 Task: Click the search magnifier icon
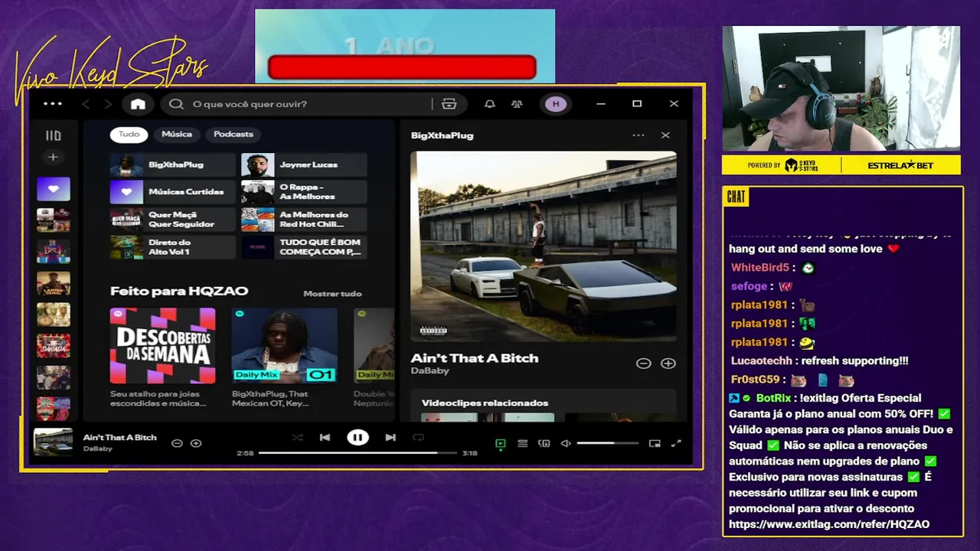(x=176, y=104)
